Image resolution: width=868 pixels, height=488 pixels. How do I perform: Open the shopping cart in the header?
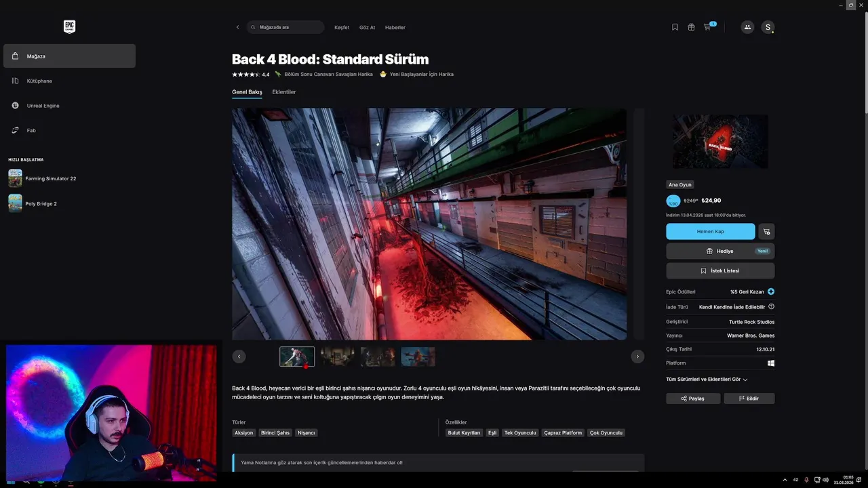point(708,27)
